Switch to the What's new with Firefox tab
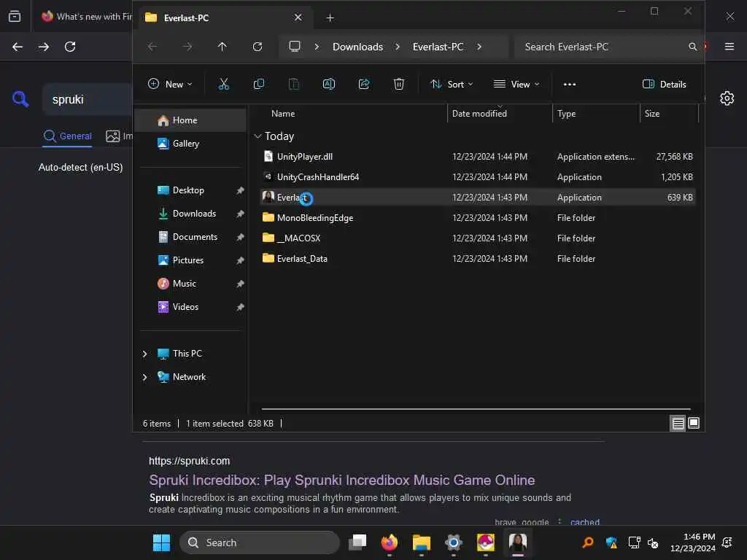This screenshot has height=560, width=747. [86, 17]
